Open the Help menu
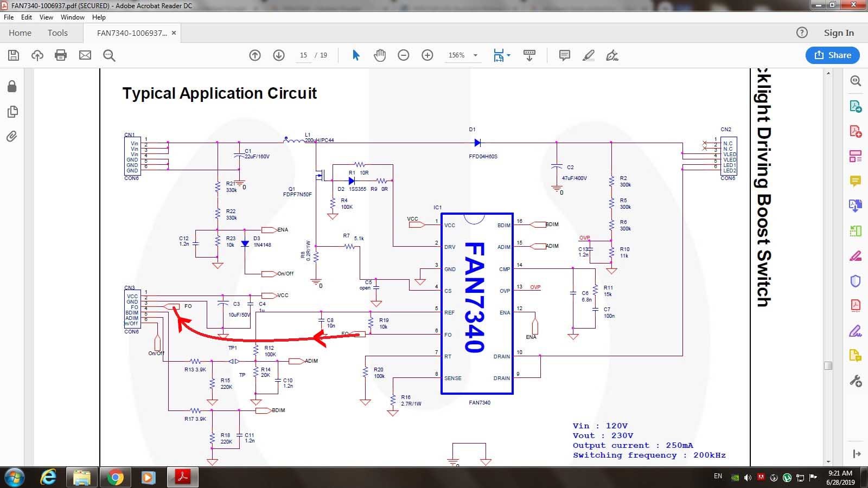The image size is (868, 488). (99, 17)
